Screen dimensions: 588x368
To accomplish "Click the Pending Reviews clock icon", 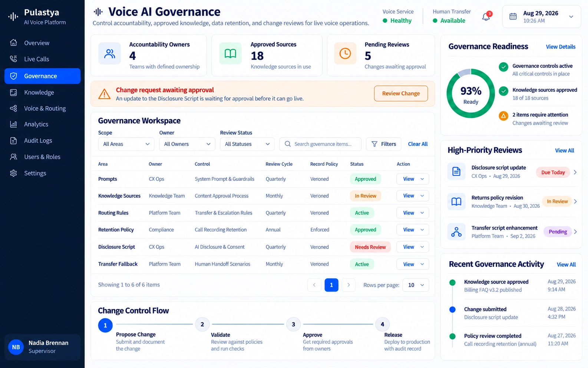I will (x=345, y=53).
